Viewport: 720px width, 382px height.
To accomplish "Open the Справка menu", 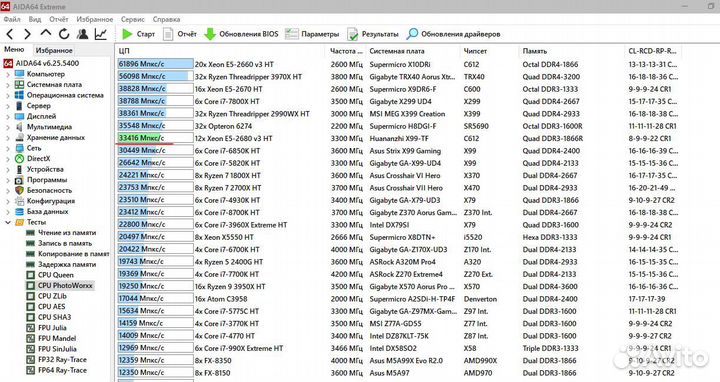I will 166,19.
